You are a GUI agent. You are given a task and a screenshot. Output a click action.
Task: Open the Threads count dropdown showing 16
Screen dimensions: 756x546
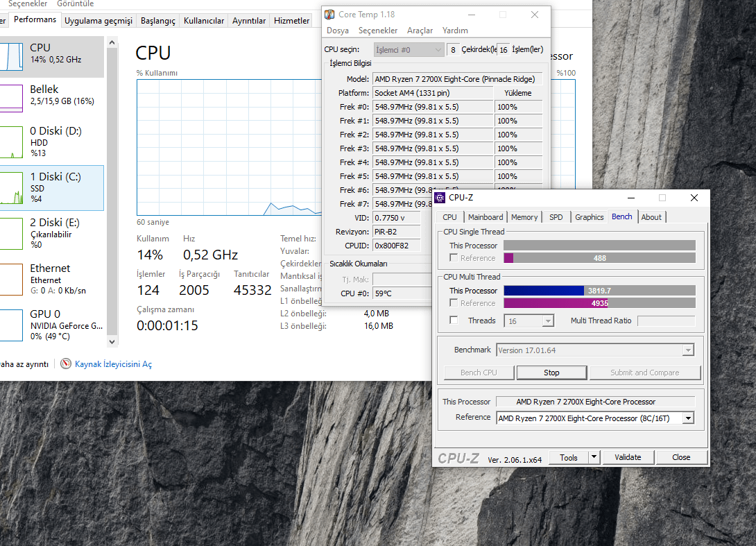tap(548, 321)
